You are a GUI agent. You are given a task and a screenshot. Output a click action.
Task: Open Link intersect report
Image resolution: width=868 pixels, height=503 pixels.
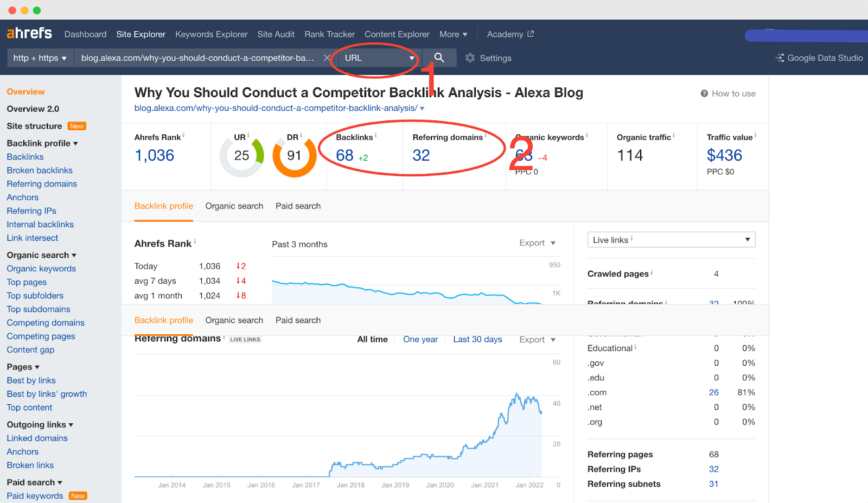pos(33,238)
